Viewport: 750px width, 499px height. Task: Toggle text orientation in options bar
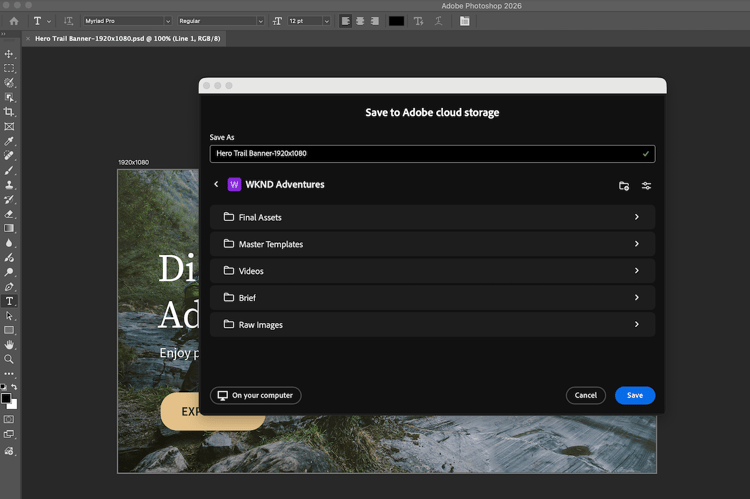click(68, 21)
